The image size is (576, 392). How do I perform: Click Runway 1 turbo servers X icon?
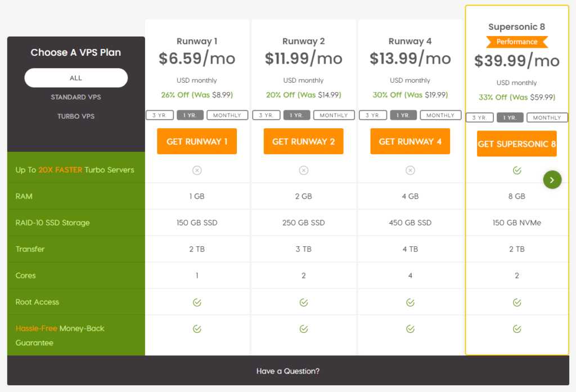click(x=197, y=170)
